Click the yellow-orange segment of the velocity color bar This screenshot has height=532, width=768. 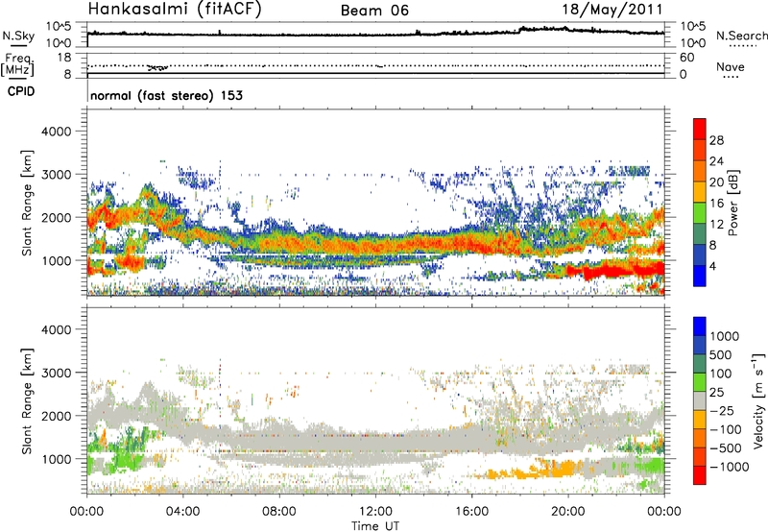700,420
